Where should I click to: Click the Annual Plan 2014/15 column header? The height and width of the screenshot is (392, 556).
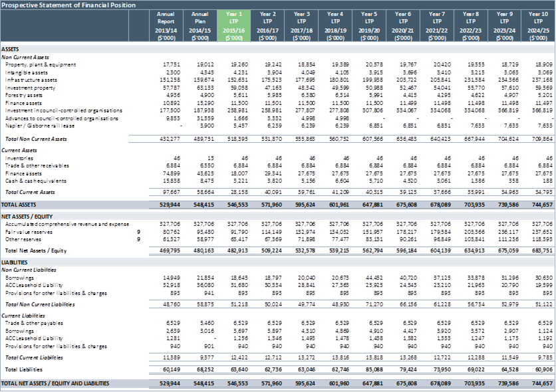200,26
